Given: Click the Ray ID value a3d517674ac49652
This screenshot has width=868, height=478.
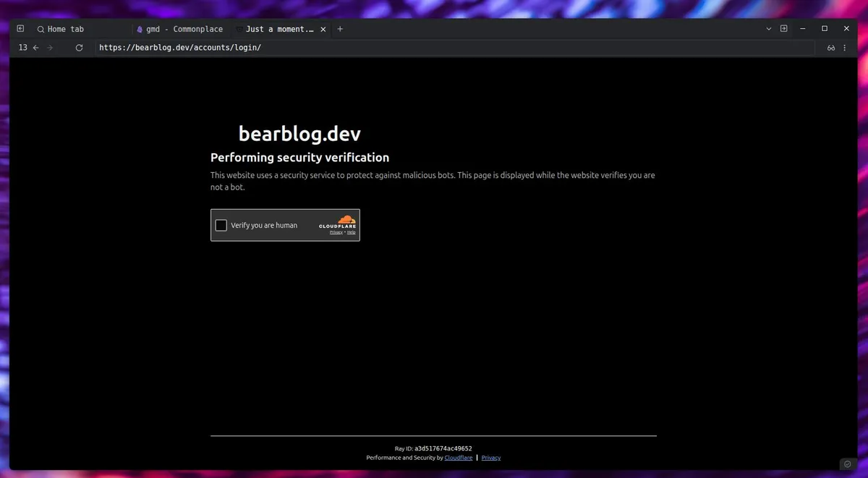Looking at the screenshot, I should click(443, 448).
